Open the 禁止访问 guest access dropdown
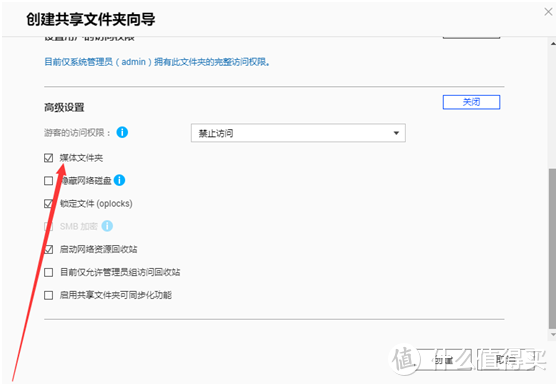The width and height of the screenshot is (558, 386). [298, 133]
